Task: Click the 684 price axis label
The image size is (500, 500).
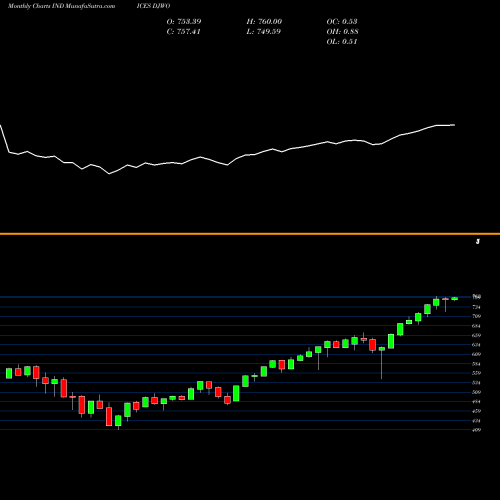Action: 477,326
